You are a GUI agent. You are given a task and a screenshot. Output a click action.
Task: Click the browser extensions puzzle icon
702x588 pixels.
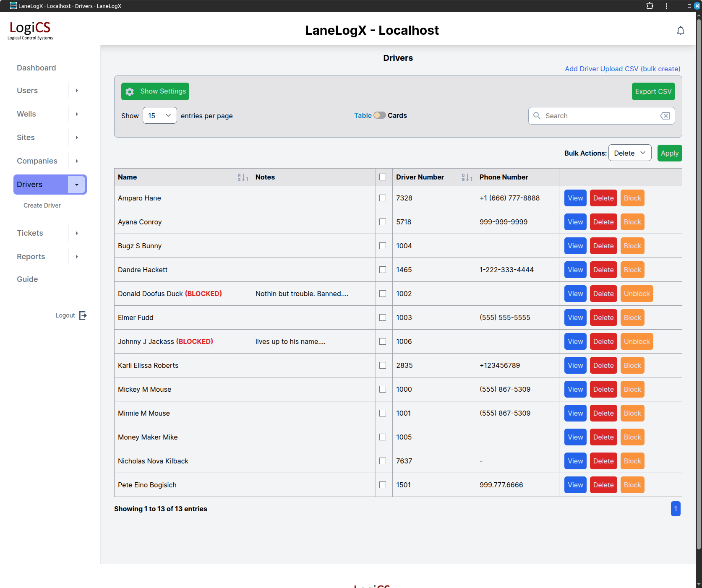[x=650, y=6]
